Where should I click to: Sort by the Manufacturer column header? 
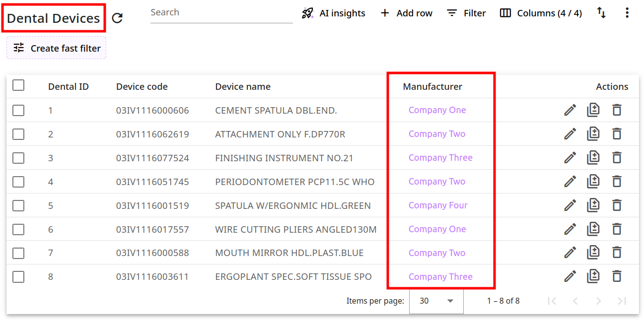432,87
